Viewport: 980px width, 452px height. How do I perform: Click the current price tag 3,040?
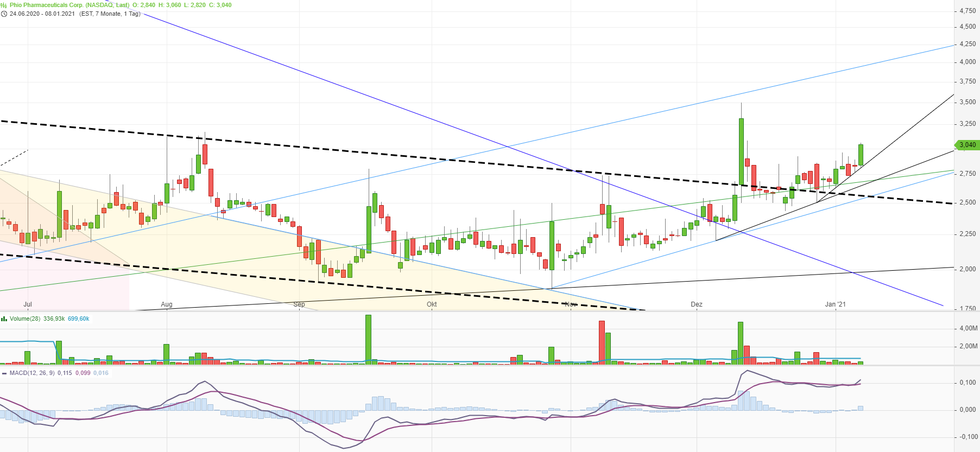[968, 145]
